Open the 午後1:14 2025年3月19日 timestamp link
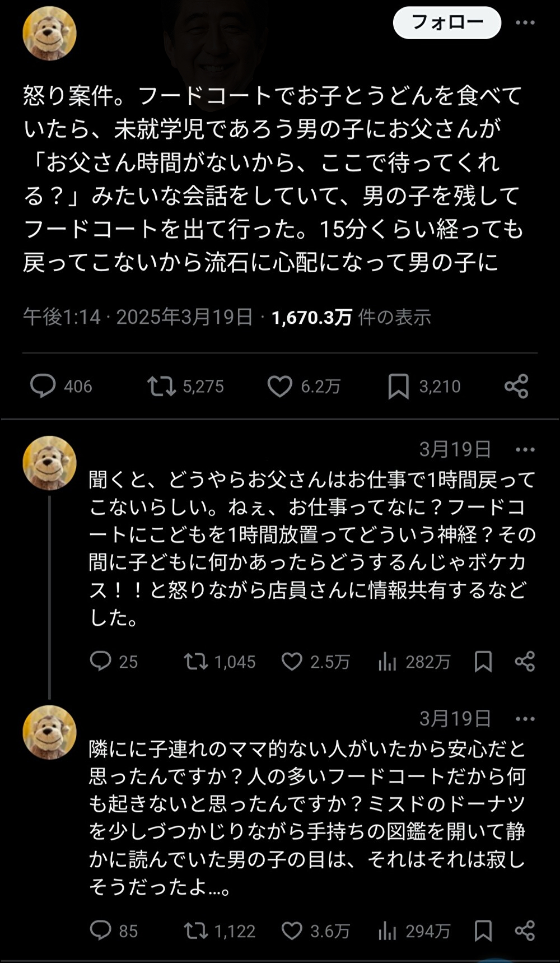 point(138,317)
